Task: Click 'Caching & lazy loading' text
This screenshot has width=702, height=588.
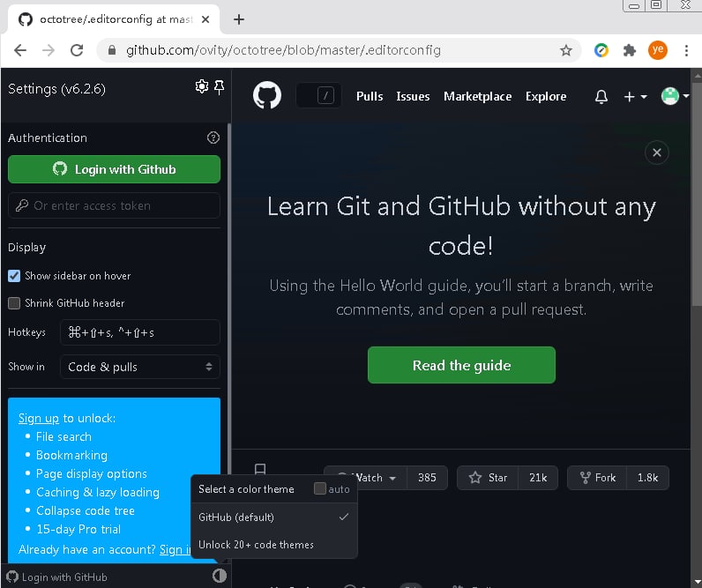Action: tap(98, 492)
